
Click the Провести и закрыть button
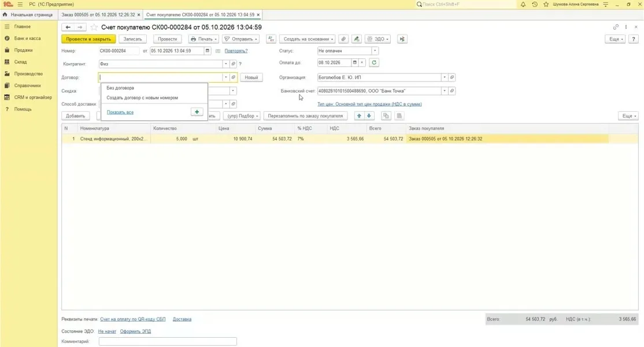coord(88,39)
